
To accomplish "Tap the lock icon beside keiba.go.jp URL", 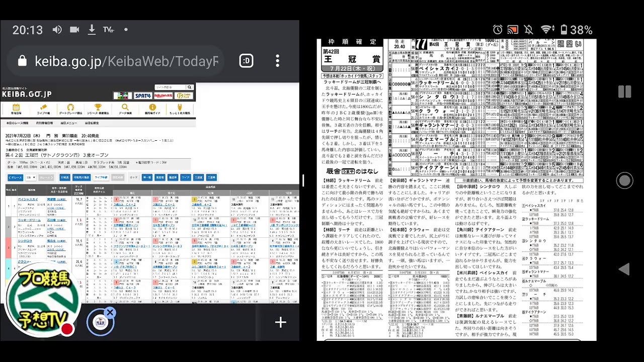I will click(x=22, y=61).
